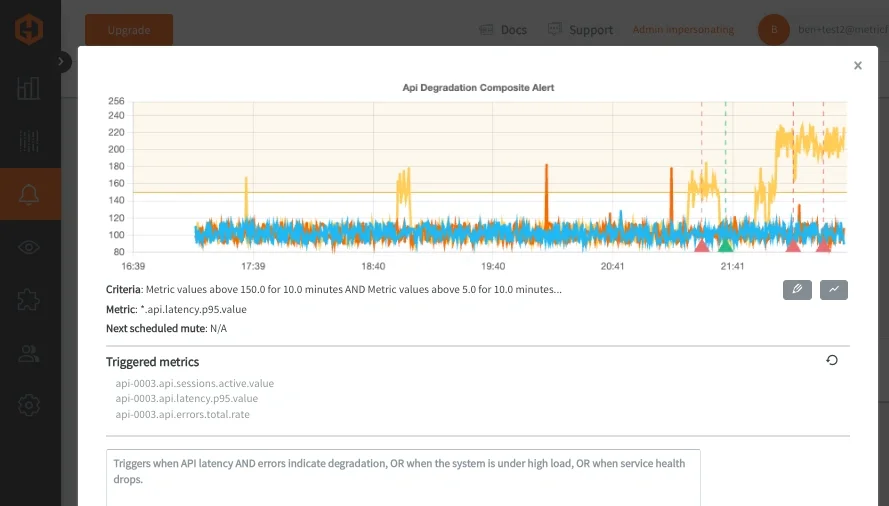Click the Admin impersonating label
The width and height of the screenshot is (889, 506).
tap(683, 29)
